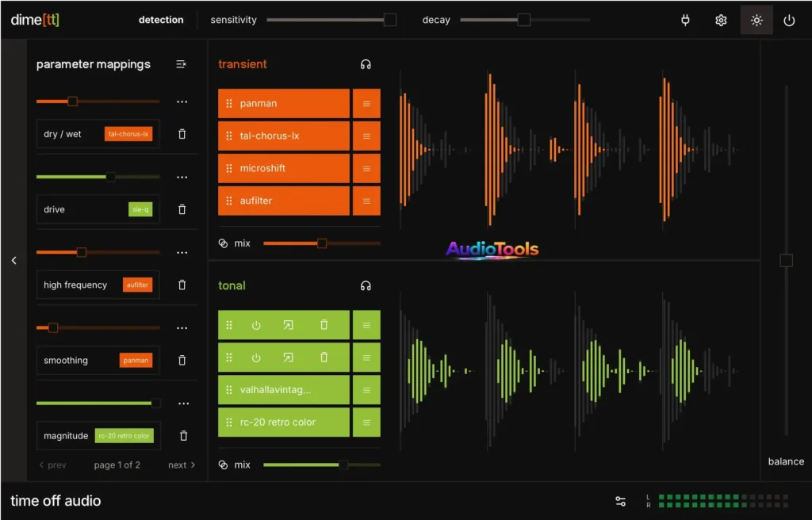Click the headphones icon next to transient
The height and width of the screenshot is (520, 812).
pos(366,63)
